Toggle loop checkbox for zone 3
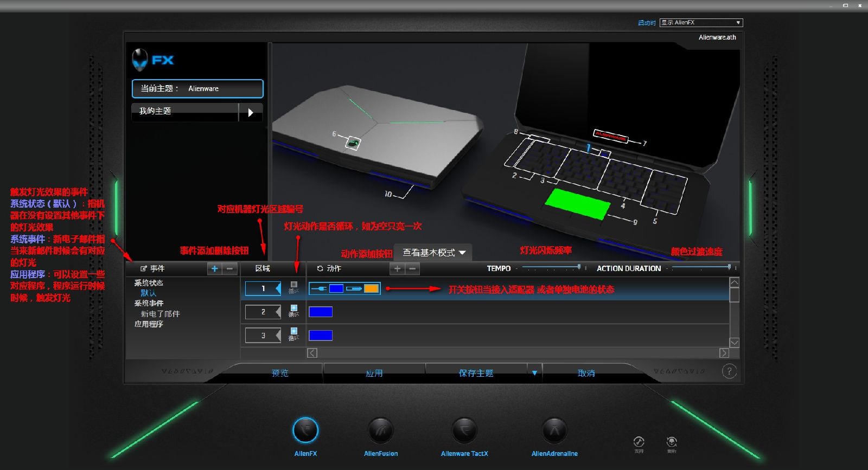 coord(294,331)
